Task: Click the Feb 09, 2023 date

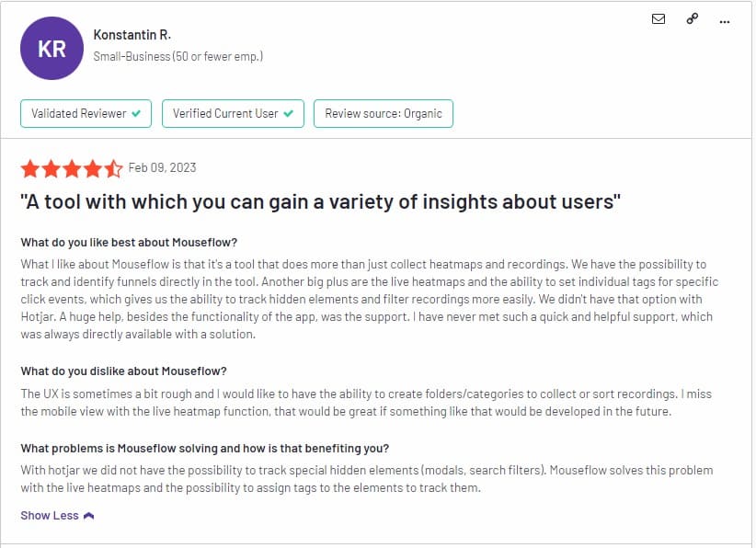Action: point(163,167)
